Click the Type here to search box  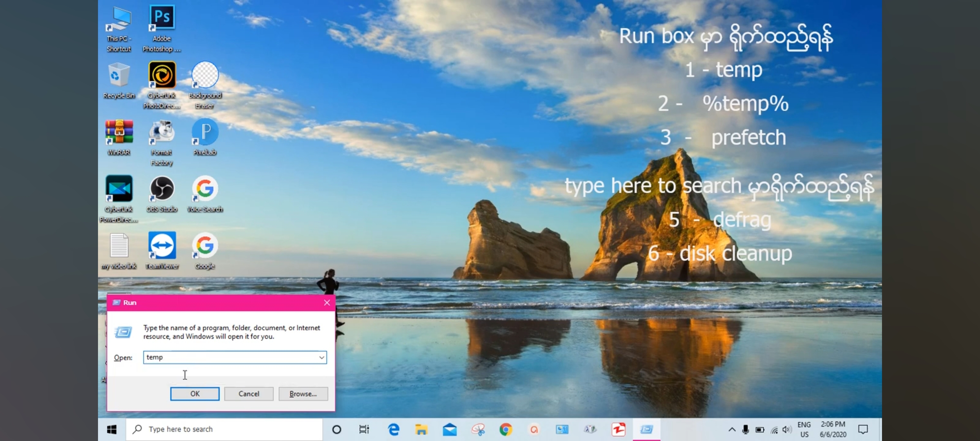pyautogui.click(x=225, y=430)
